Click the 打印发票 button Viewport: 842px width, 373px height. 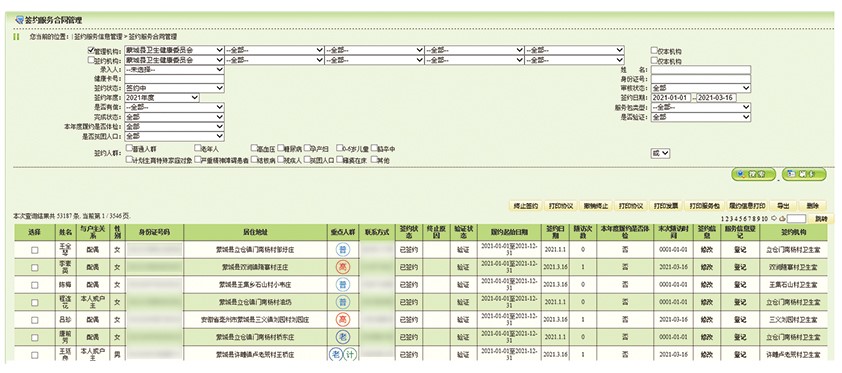(666, 206)
